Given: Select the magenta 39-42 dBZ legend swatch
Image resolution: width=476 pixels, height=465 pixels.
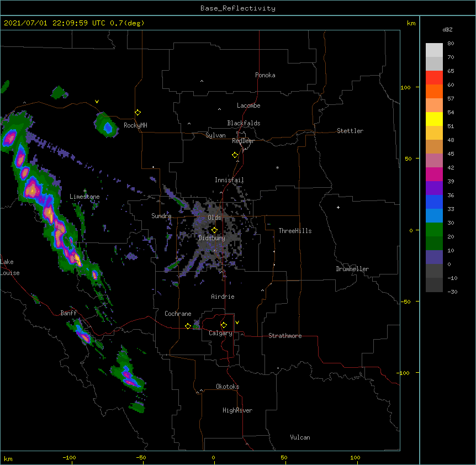Looking at the screenshot, I should [x=434, y=174].
